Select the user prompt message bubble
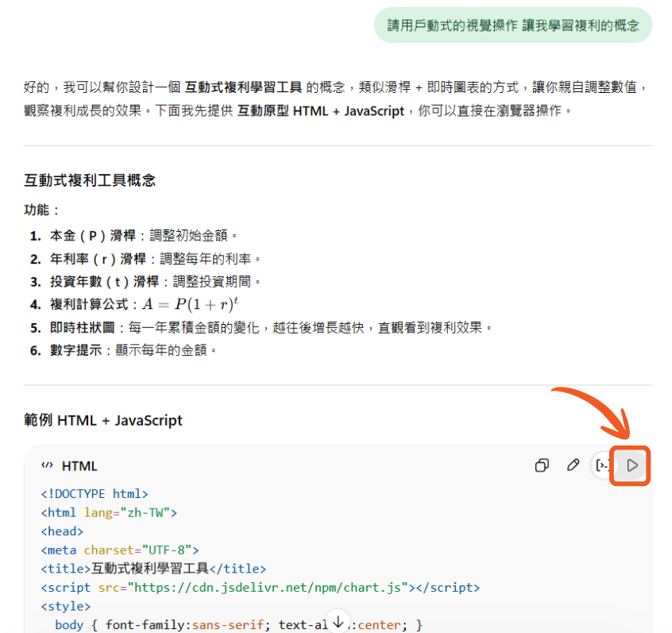Viewport: 672px width, 633px height. coord(513,25)
